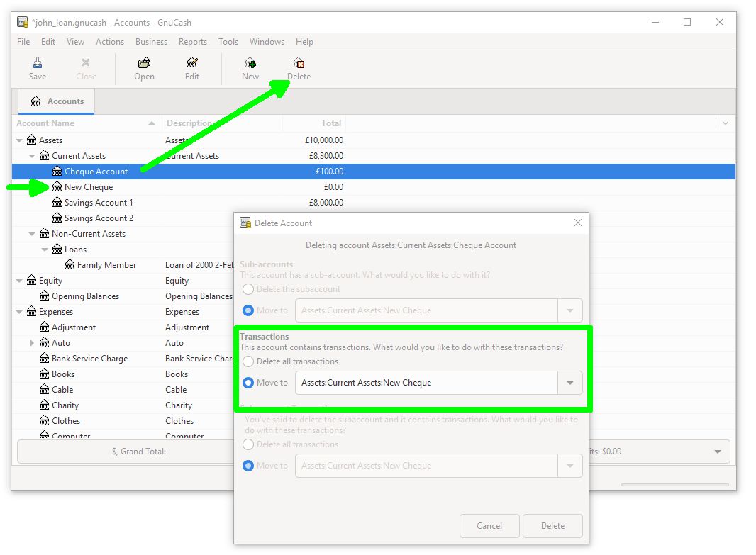Click the Total column header

[314, 123]
